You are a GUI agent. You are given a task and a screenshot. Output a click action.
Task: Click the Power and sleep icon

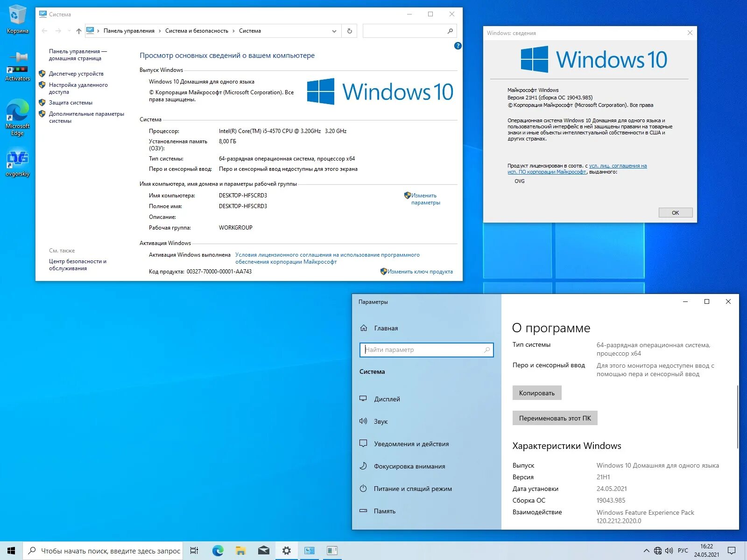(363, 488)
